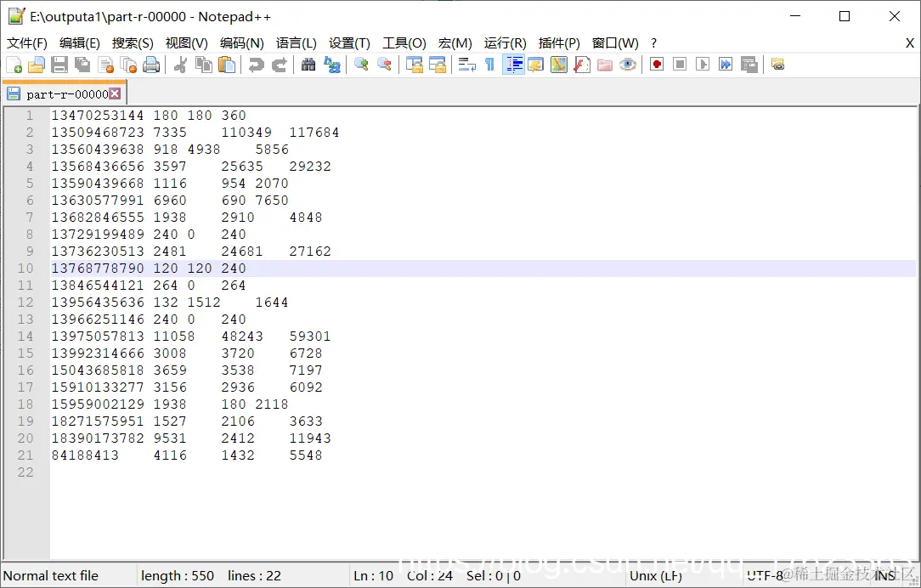This screenshot has width=921, height=588.
Task: Click the Redo toolbar arrow
Action: (x=279, y=65)
